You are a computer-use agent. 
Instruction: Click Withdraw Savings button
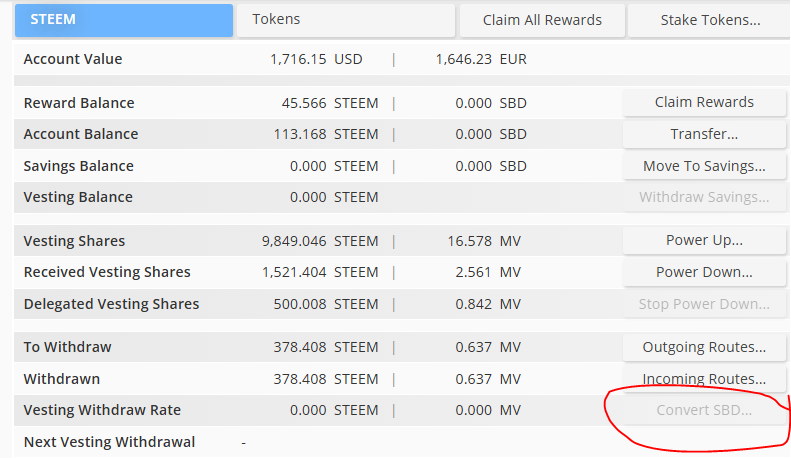704,197
